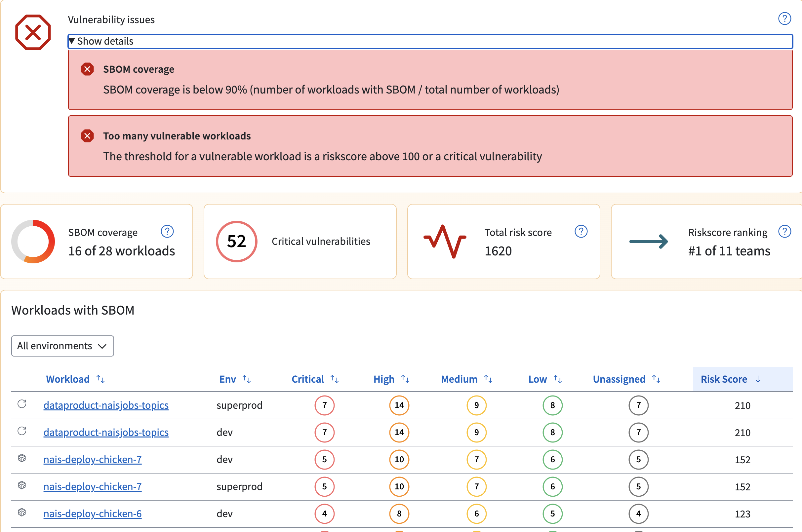Click high badge 8 in nais-deploy-chicken-6 row

399,514
